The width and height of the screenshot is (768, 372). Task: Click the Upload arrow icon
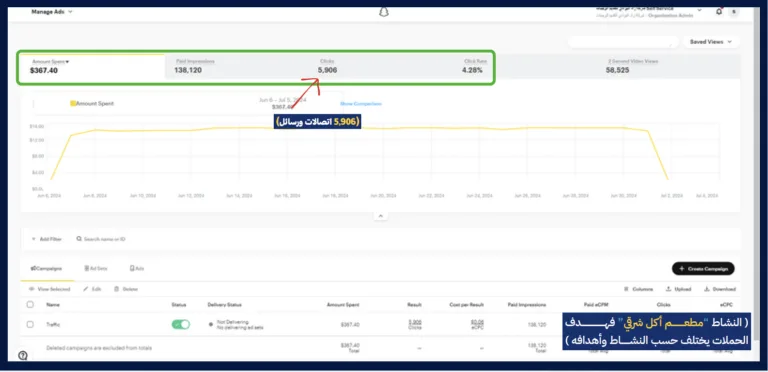[669, 289]
